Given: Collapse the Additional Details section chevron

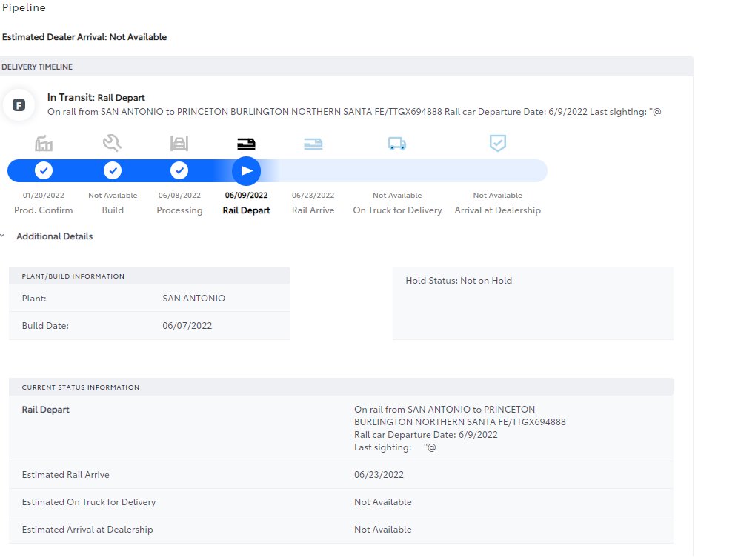Looking at the screenshot, I should (3, 236).
